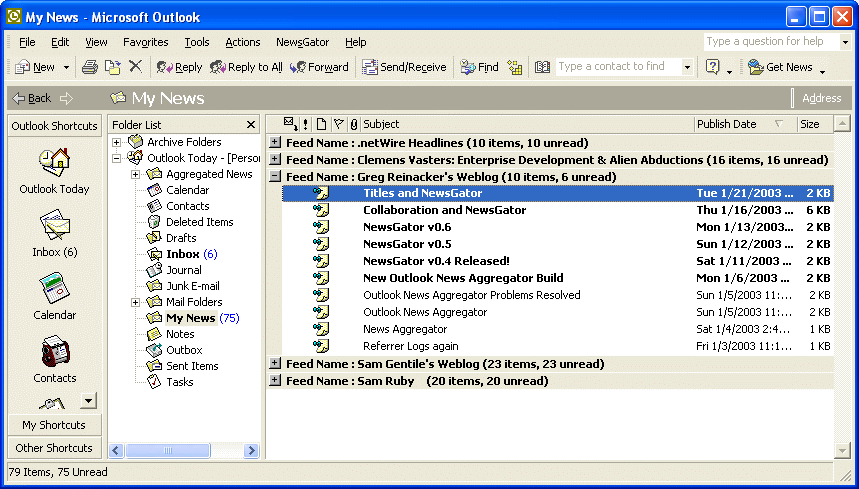Click the Journal folder icon

[x=154, y=270]
